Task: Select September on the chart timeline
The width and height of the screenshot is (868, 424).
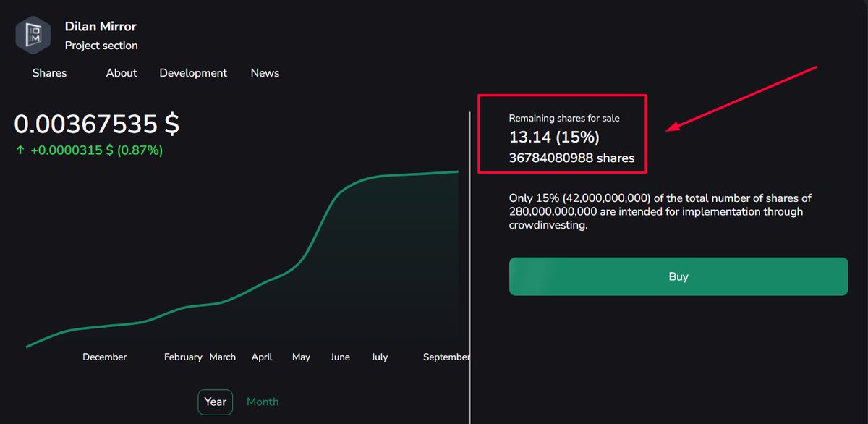Action: [x=446, y=357]
